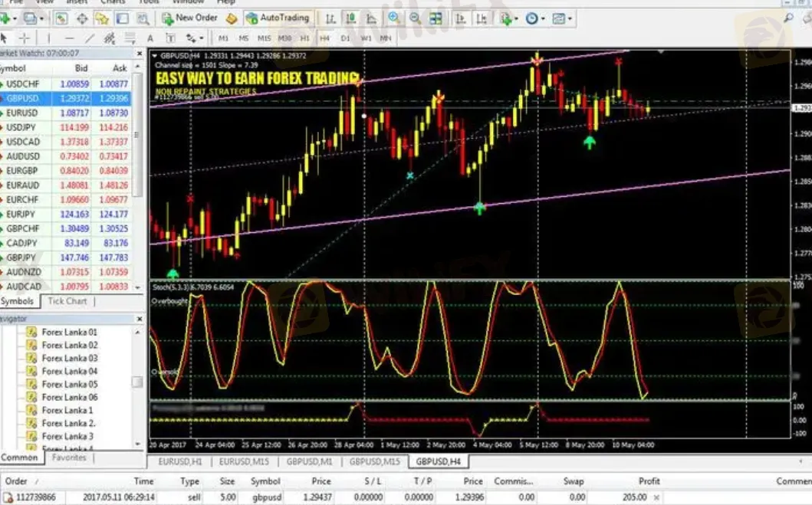Click the add Indicators icon

(505, 19)
